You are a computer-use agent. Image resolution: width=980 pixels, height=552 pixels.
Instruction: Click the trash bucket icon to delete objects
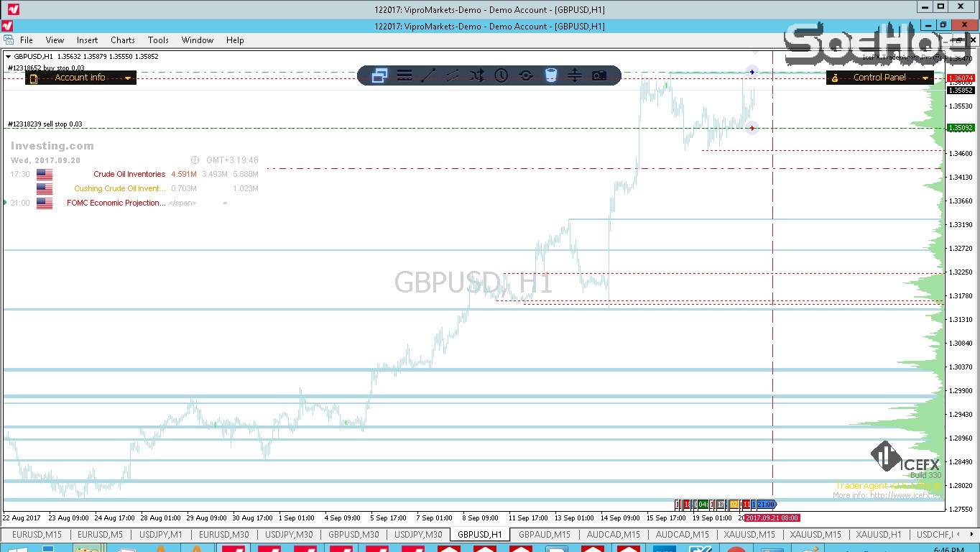coord(550,75)
